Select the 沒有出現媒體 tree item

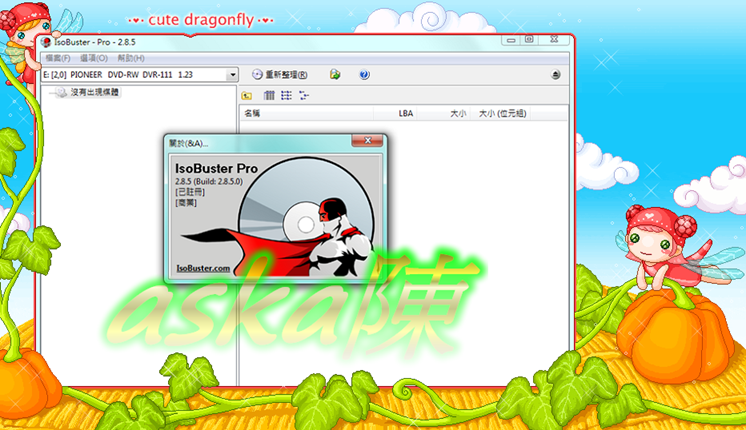tap(94, 92)
